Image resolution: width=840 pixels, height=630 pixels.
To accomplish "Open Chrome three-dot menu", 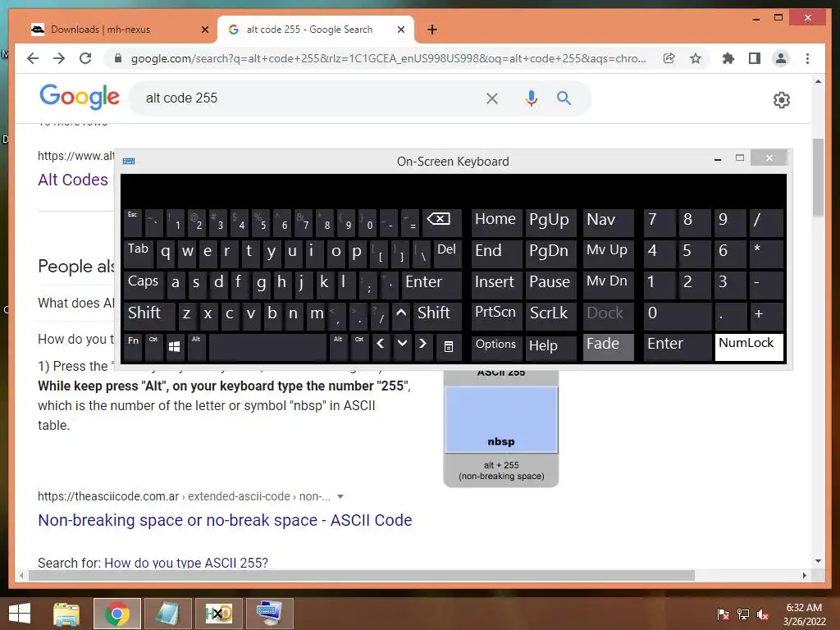I will pos(807,58).
